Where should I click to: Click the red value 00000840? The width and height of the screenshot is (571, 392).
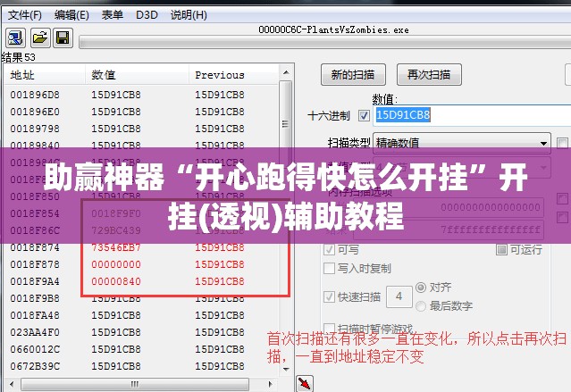[x=116, y=281]
